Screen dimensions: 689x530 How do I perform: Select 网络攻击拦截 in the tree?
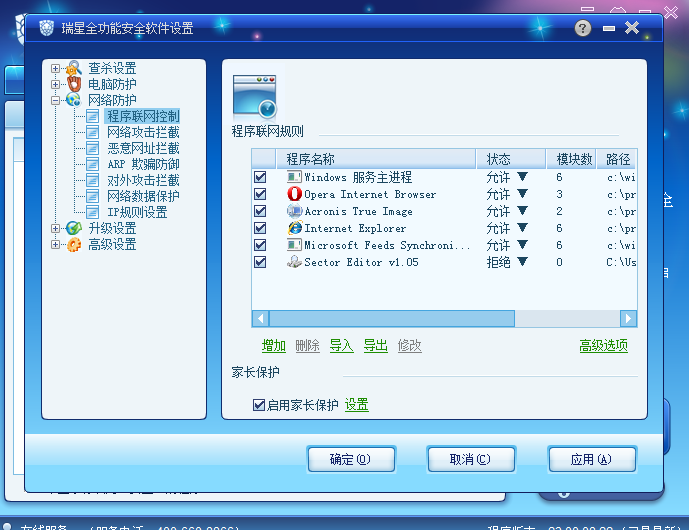[x=143, y=132]
